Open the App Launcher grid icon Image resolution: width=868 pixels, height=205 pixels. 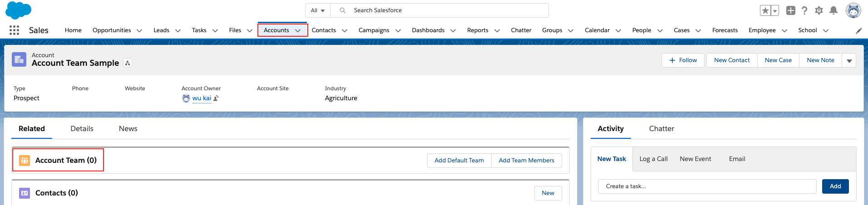[14, 30]
